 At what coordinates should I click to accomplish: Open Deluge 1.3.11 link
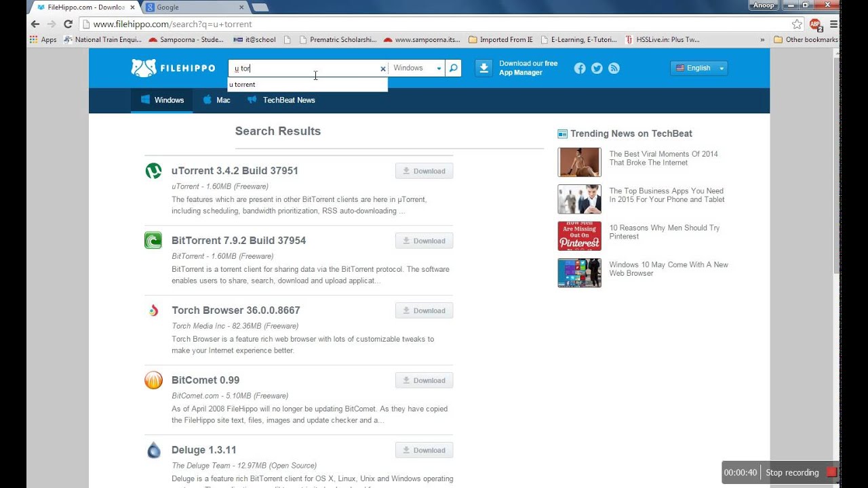[204, 450]
